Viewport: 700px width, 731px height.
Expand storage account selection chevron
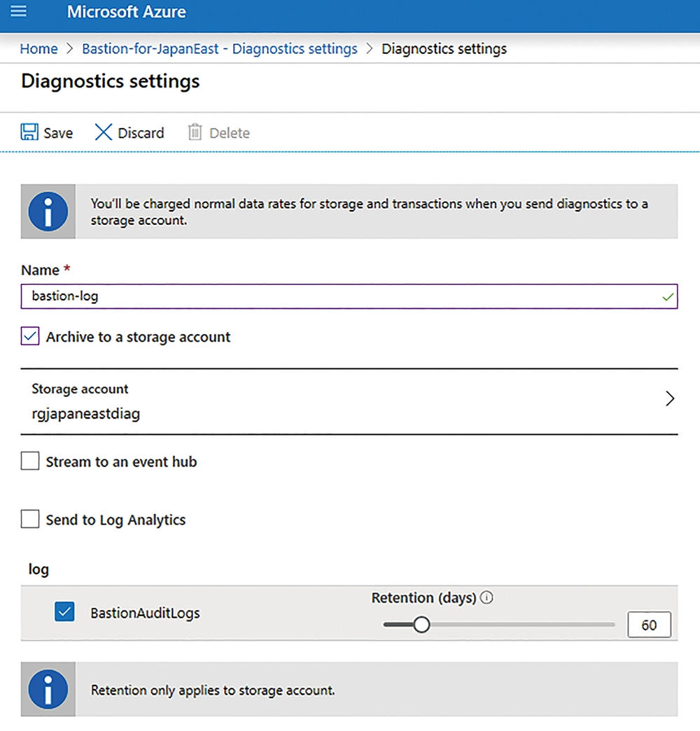(x=670, y=398)
